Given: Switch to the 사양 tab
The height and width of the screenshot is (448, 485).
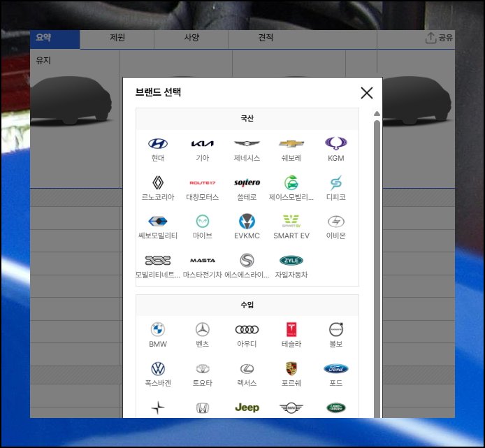Looking at the screenshot, I should [x=191, y=39].
